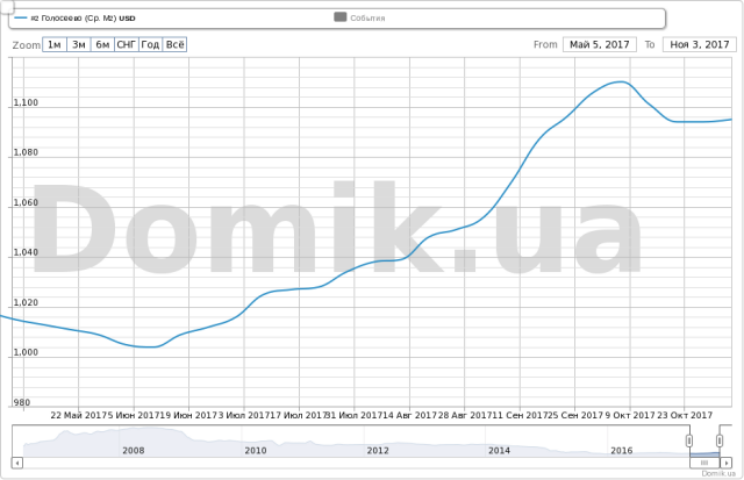Click the navigator scrollbar thumb
Viewport: 744px width, 480px height.
pos(705,462)
